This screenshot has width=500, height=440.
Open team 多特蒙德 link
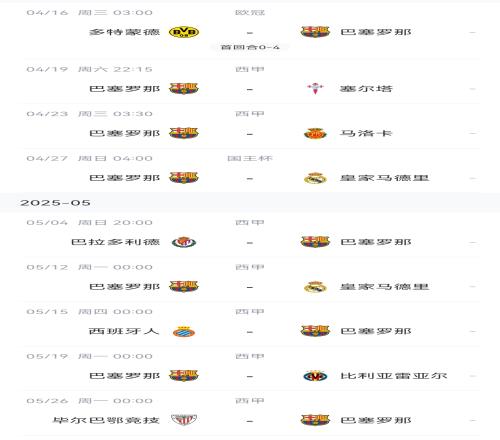124,32
